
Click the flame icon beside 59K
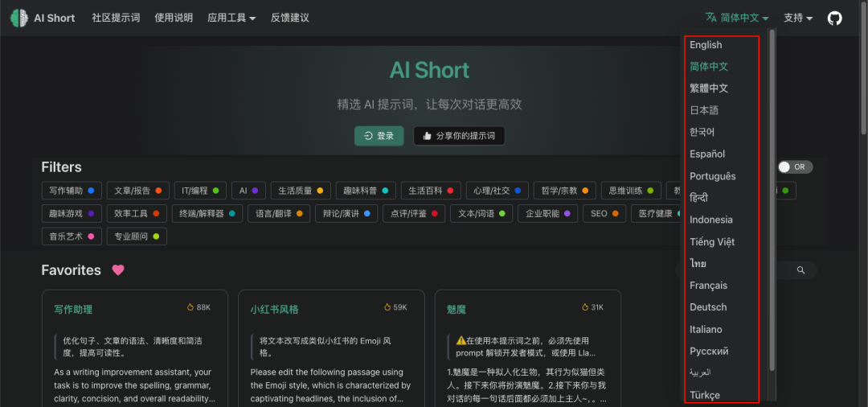click(x=387, y=306)
